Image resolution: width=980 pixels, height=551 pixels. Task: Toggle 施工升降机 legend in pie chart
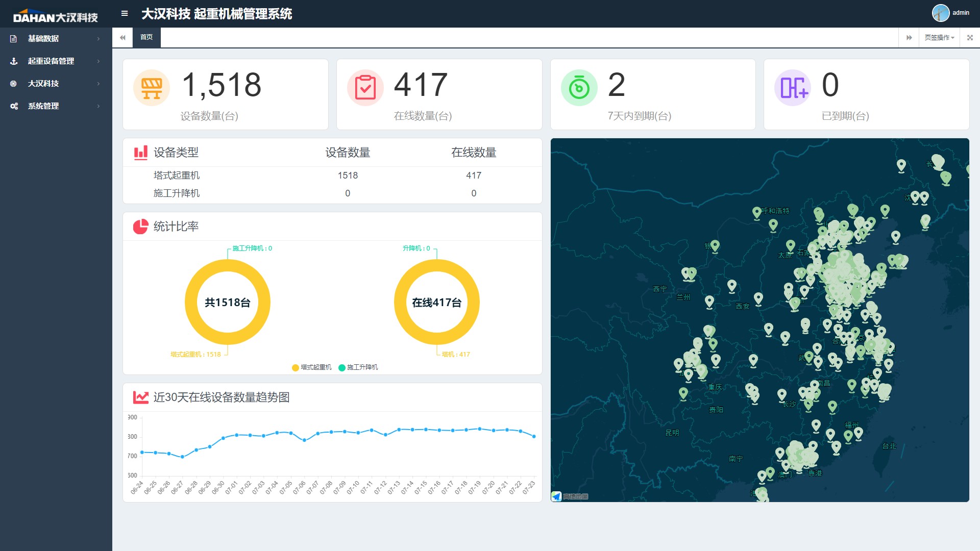tap(358, 367)
